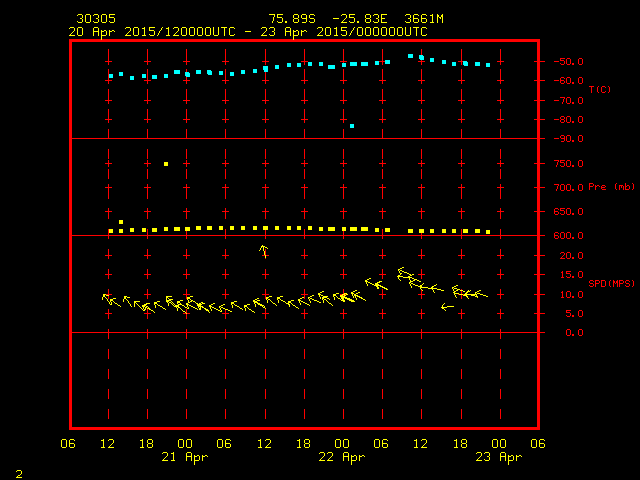Click the SPD(MPS) axis title

click(611, 283)
